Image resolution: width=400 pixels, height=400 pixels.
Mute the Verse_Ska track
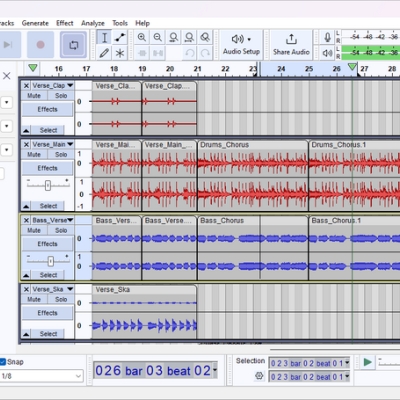point(34,299)
